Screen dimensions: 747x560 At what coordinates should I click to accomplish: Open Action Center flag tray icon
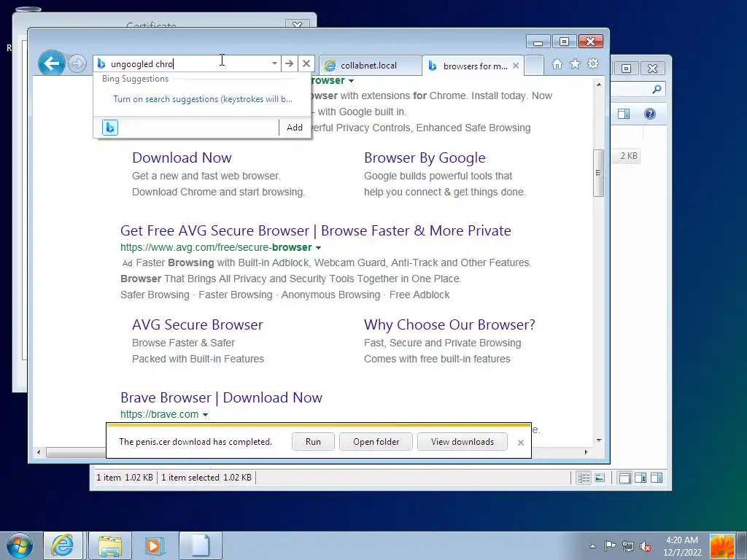pos(610,546)
